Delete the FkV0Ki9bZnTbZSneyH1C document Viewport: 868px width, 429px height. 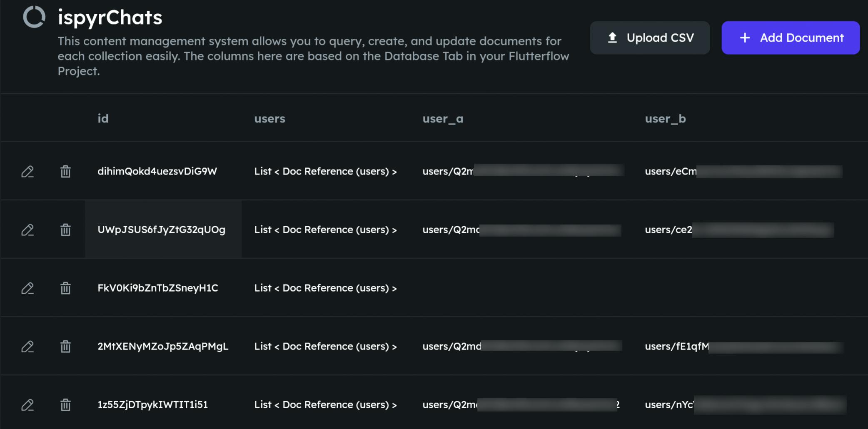[x=65, y=288]
